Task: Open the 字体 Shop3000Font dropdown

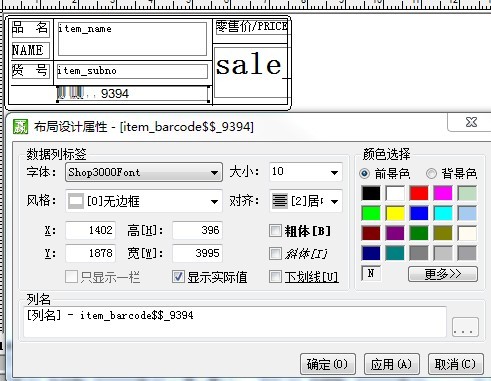Action: click(144, 172)
